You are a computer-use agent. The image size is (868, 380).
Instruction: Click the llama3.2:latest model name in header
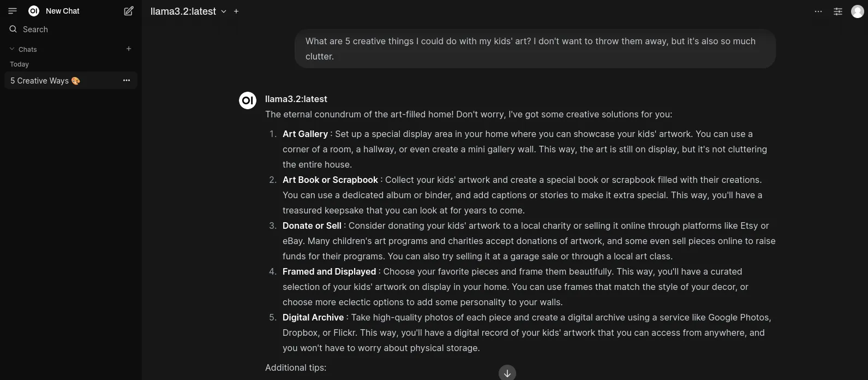pyautogui.click(x=183, y=11)
